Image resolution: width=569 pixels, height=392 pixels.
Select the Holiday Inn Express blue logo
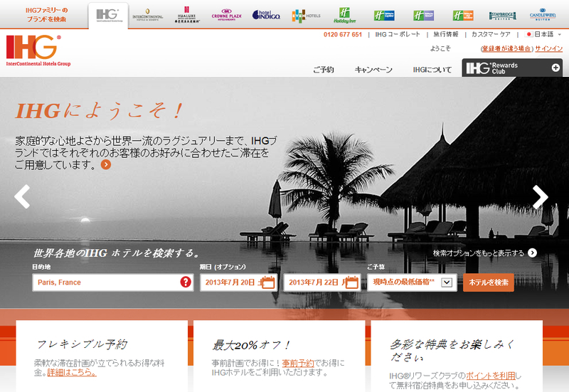(384, 16)
